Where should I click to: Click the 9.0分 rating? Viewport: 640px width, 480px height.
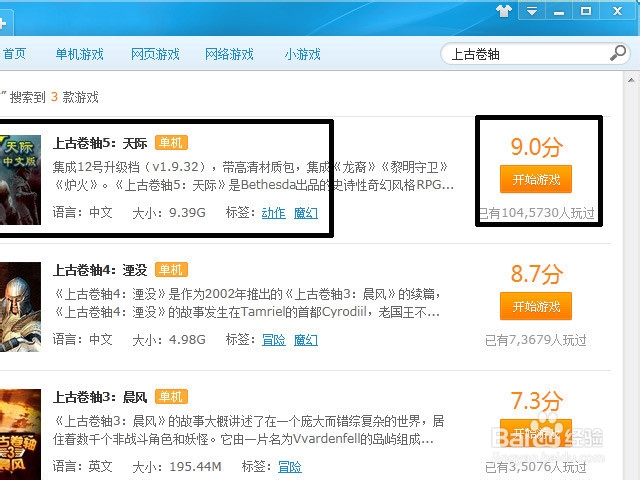536,147
